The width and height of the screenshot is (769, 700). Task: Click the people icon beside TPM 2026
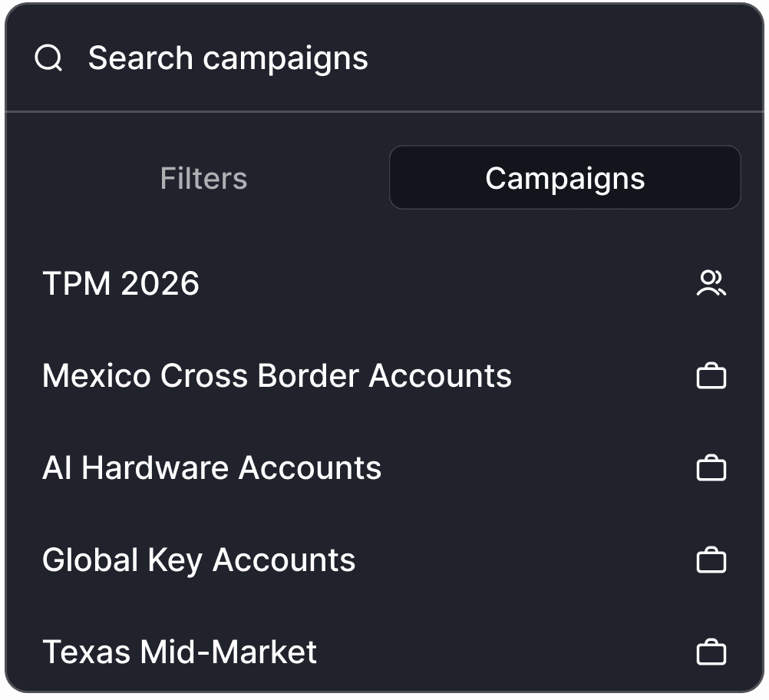point(711,283)
